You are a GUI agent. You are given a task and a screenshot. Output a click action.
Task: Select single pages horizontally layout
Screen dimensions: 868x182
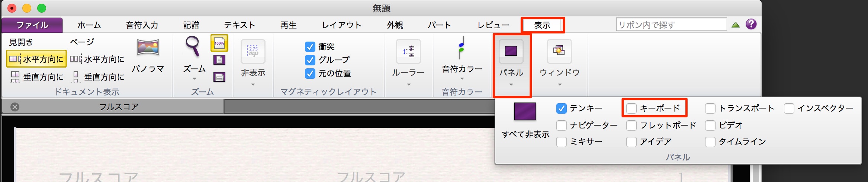[97, 59]
